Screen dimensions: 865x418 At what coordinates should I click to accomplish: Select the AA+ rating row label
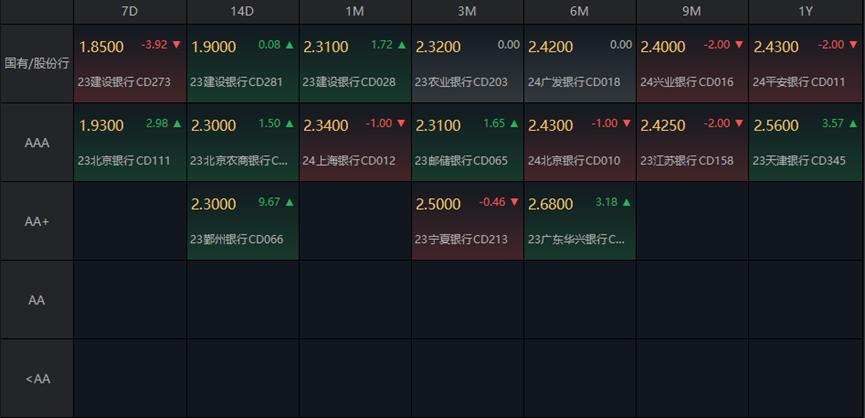click(36, 221)
